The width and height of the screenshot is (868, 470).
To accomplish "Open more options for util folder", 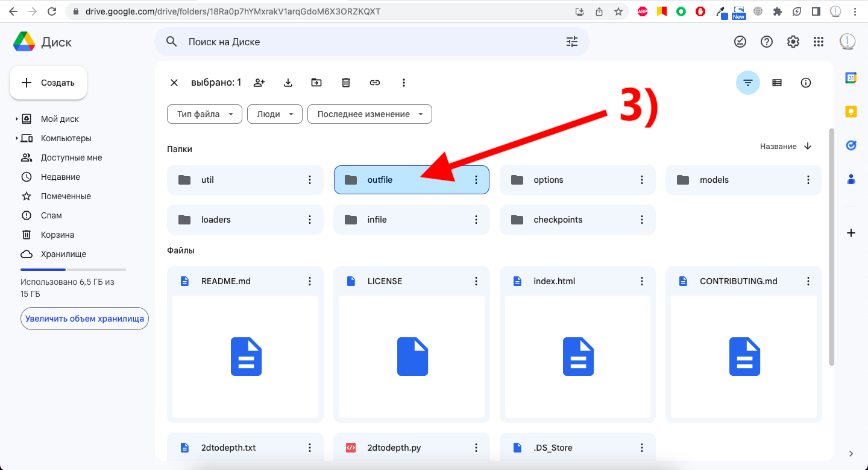I will pyautogui.click(x=310, y=180).
